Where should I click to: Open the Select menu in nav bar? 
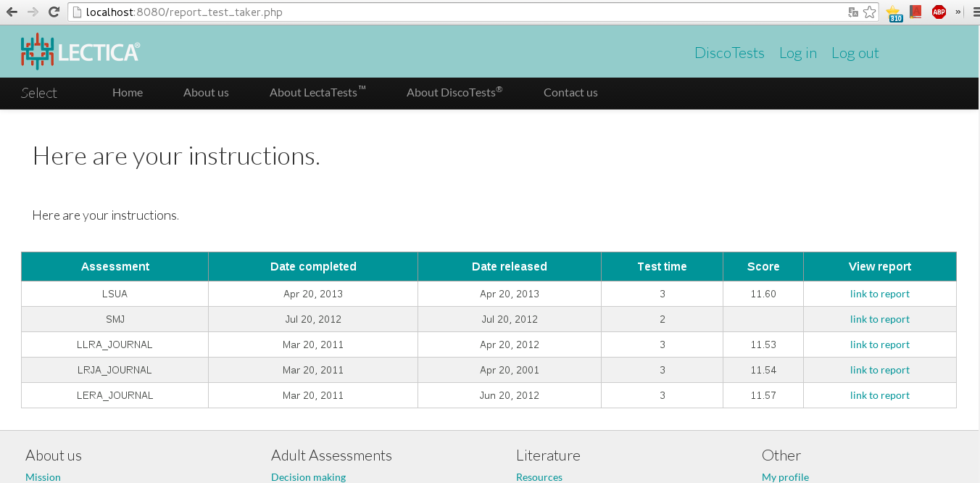[39, 93]
